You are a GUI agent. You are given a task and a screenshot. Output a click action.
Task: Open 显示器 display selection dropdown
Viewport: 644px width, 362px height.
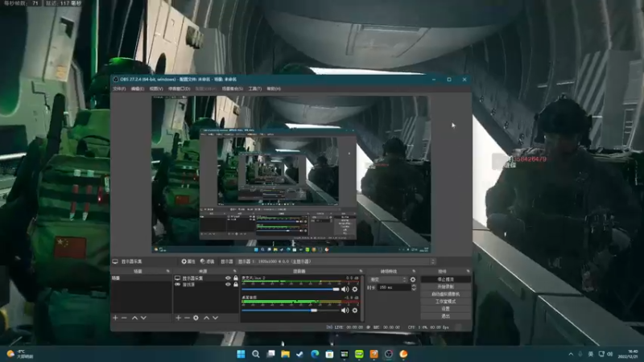[336, 261]
